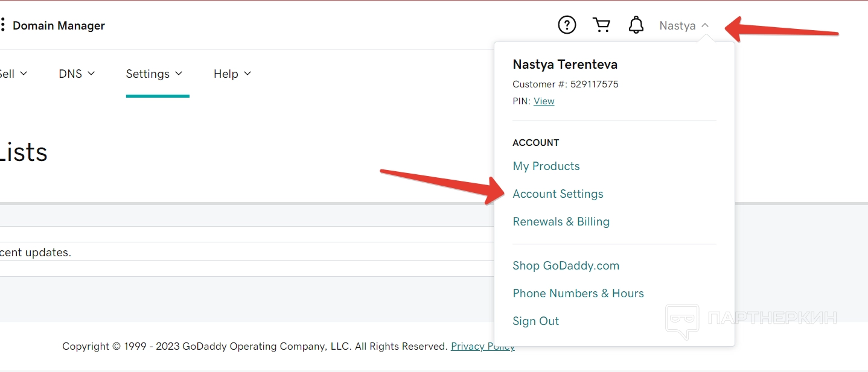
Task: Show notifications via the bell icon
Action: (x=636, y=25)
